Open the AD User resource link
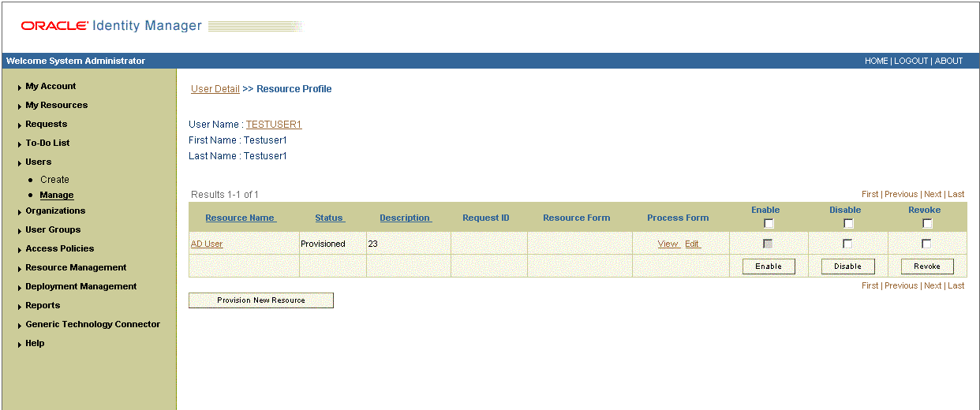The width and height of the screenshot is (980, 410). (207, 244)
